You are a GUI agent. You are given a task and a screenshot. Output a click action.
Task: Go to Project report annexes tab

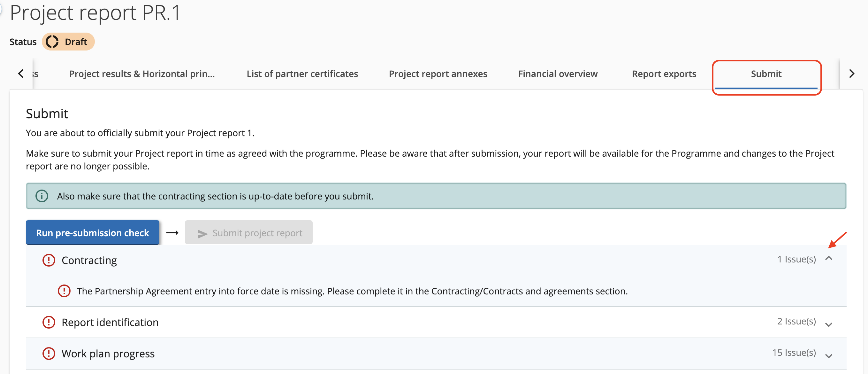(x=438, y=74)
